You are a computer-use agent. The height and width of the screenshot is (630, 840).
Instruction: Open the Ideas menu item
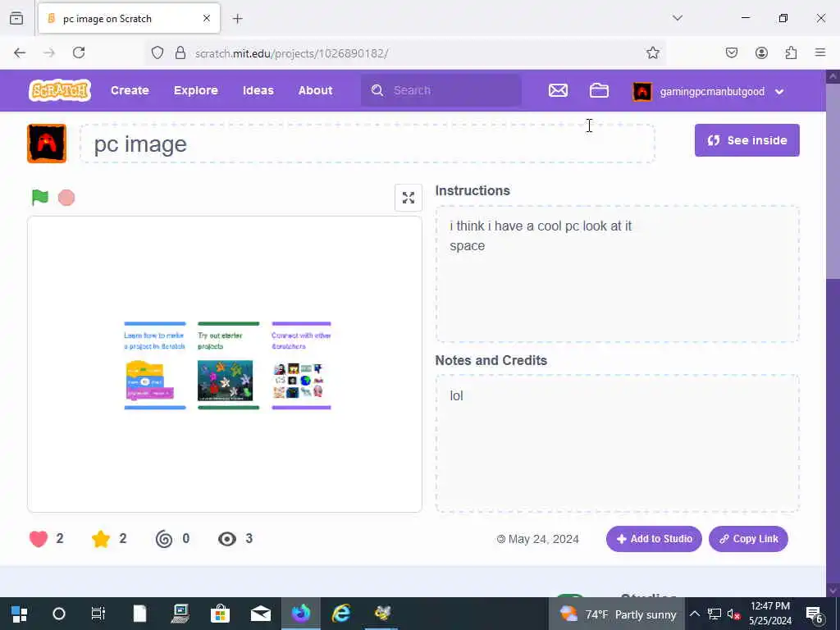coord(258,90)
